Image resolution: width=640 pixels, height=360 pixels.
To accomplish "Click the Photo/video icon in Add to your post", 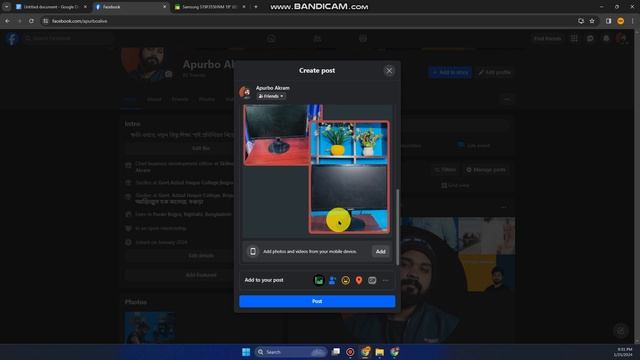I will point(319,280).
